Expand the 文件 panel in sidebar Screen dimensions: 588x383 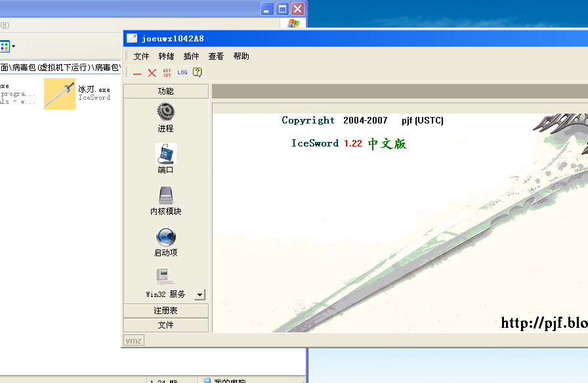click(x=166, y=325)
